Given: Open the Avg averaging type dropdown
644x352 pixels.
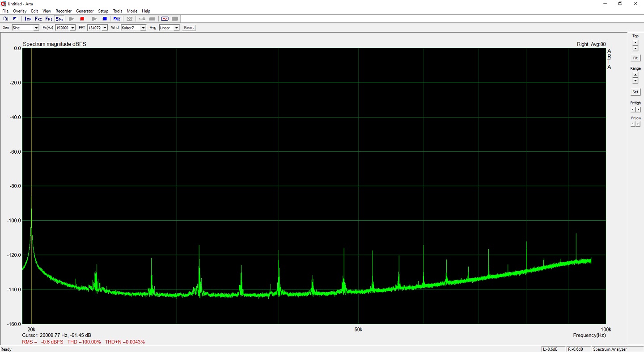Looking at the screenshot, I should [176, 28].
